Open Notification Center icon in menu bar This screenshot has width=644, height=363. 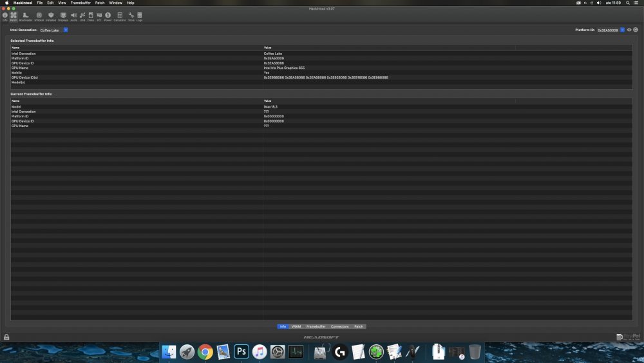[x=636, y=3]
